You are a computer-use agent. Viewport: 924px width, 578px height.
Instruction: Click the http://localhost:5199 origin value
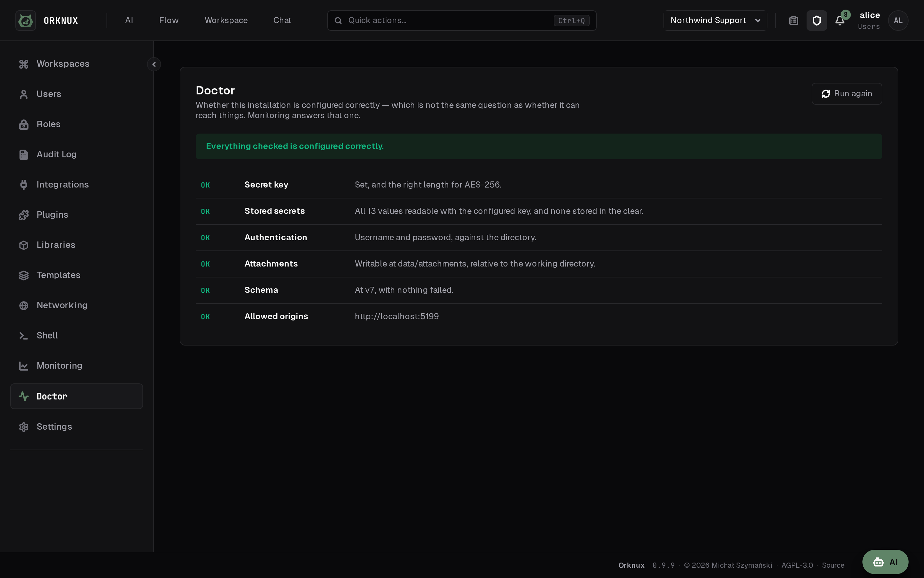coord(397,317)
